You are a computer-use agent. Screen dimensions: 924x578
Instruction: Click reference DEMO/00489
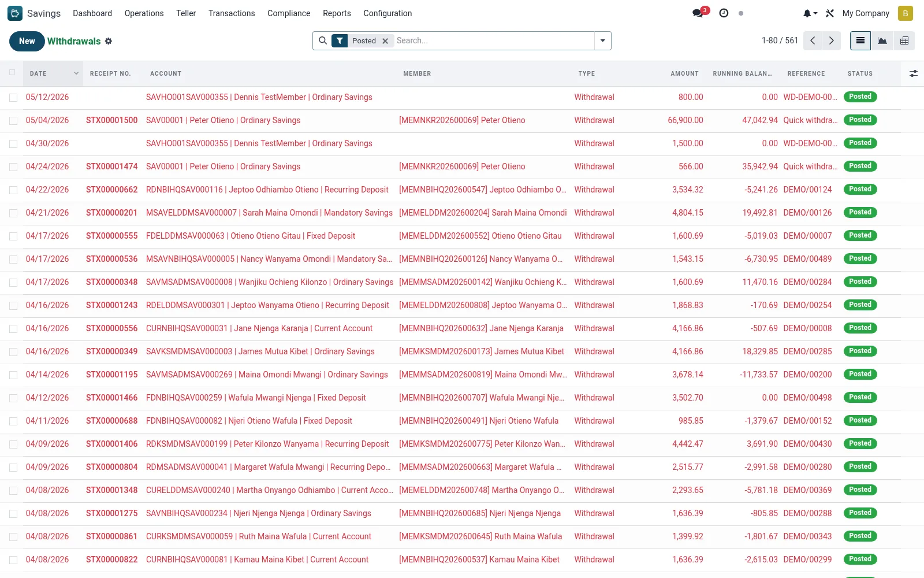pos(807,259)
